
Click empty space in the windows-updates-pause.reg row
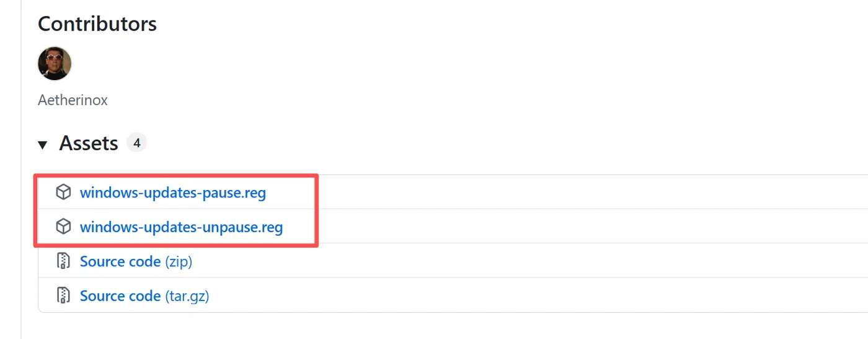tap(558, 192)
